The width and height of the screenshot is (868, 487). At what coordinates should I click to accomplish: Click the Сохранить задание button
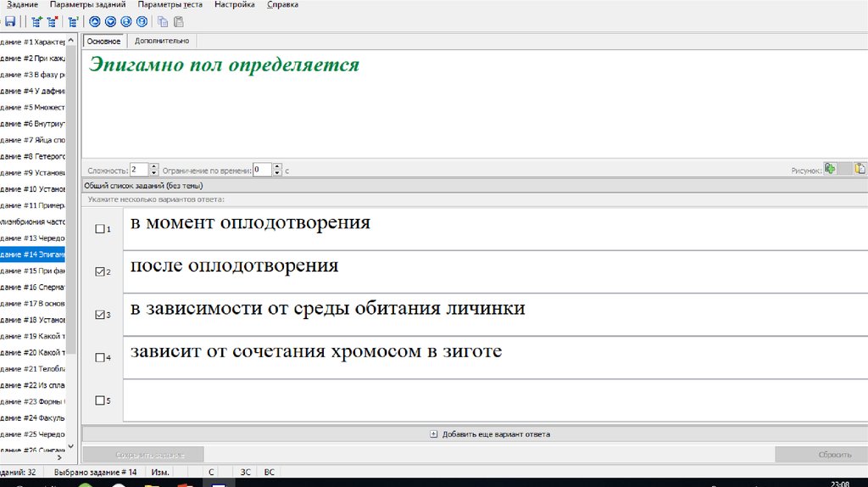(142, 455)
